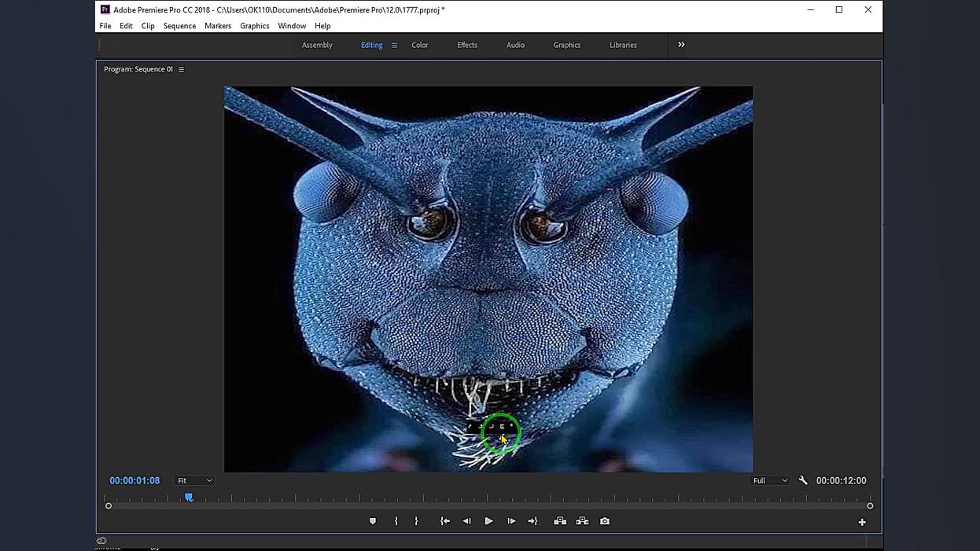This screenshot has width=980, height=551.
Task: Open the Full playback resolution dropdown
Action: pos(769,480)
